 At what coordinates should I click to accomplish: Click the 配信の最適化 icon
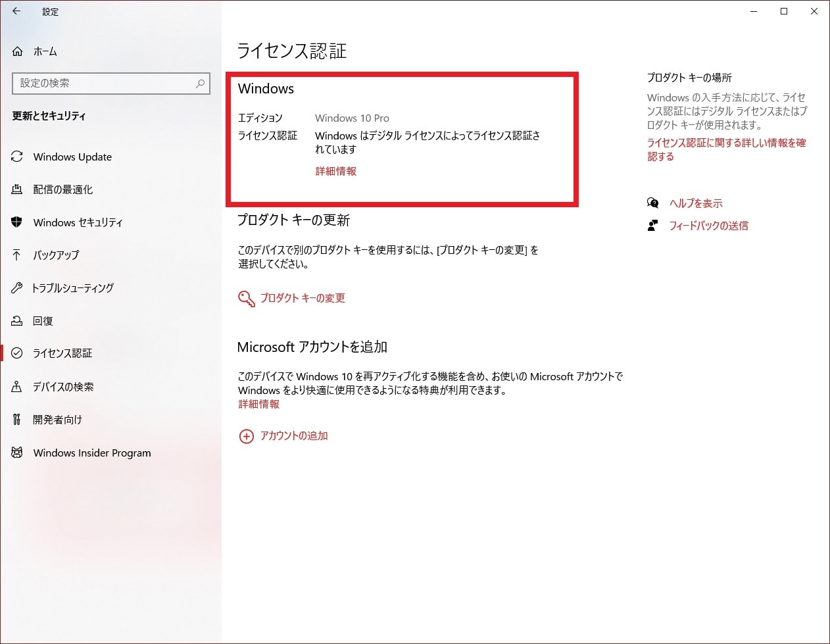[17, 189]
